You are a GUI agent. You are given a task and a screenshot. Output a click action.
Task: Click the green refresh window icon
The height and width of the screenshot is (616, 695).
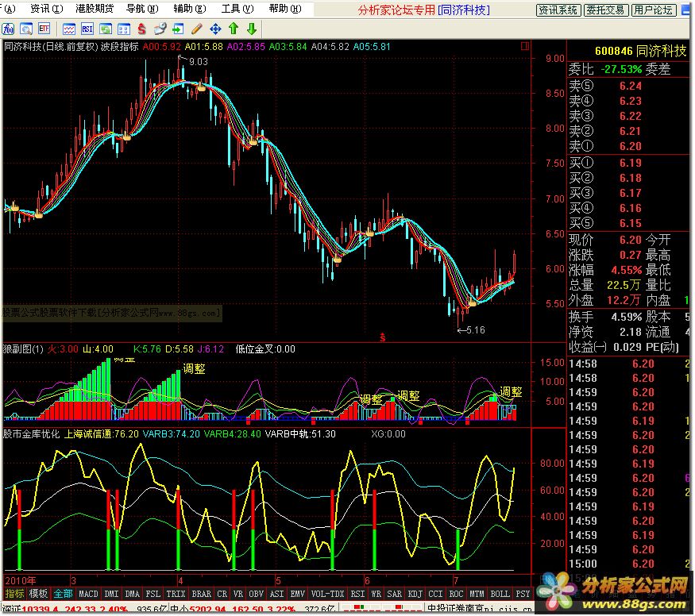(106, 29)
